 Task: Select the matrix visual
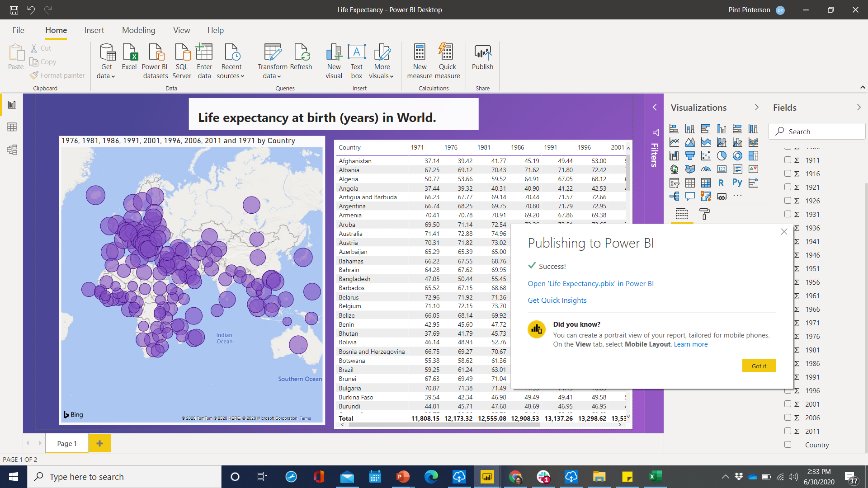click(706, 183)
